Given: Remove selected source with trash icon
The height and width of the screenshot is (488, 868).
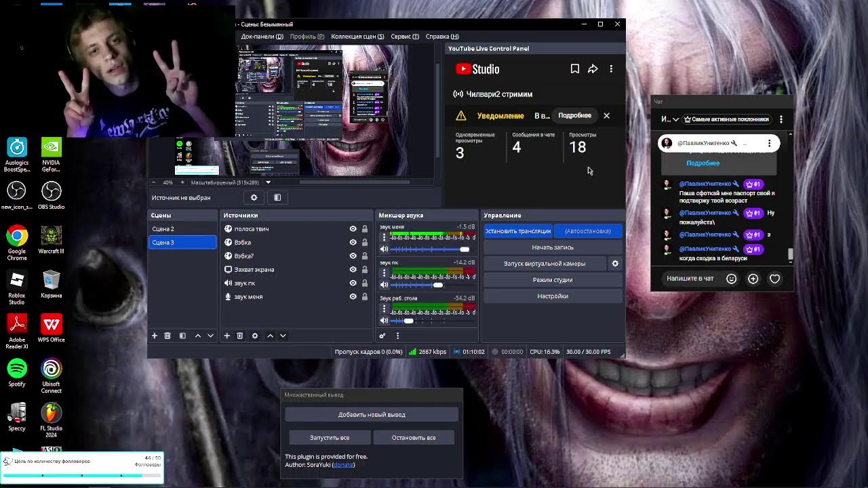Looking at the screenshot, I should click(x=239, y=335).
